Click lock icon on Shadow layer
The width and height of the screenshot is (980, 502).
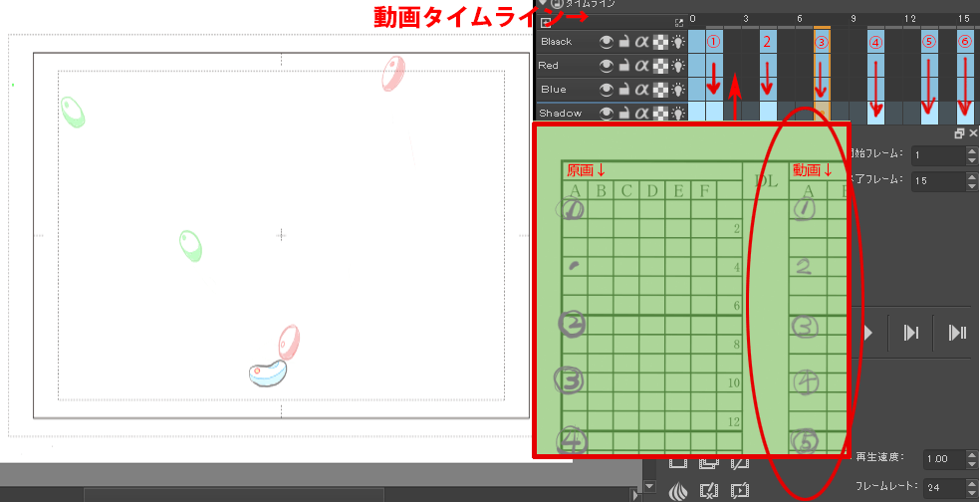click(623, 114)
